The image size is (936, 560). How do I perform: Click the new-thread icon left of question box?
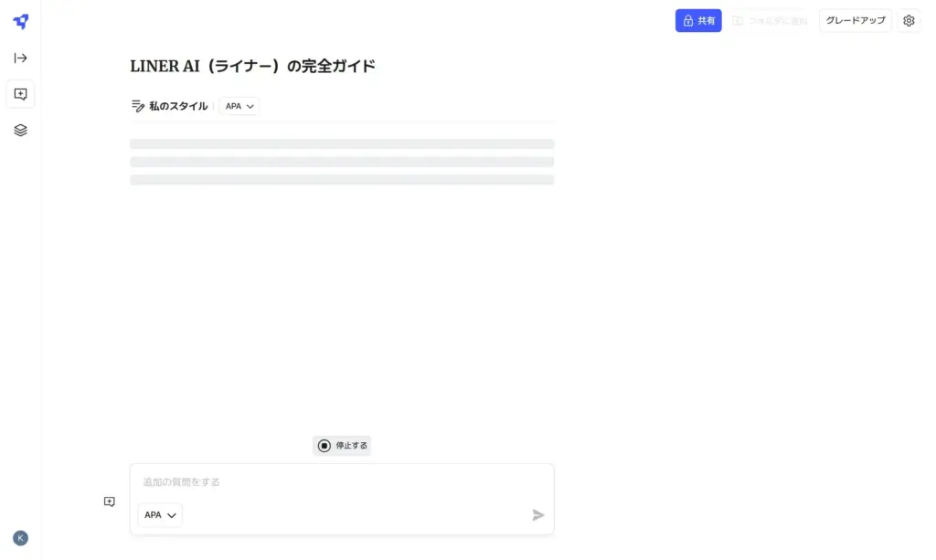(110, 502)
